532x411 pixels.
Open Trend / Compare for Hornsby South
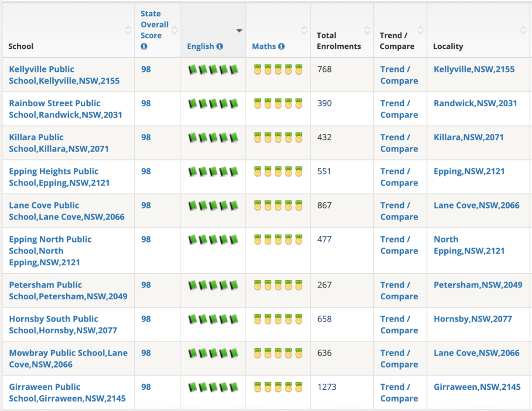399,324
